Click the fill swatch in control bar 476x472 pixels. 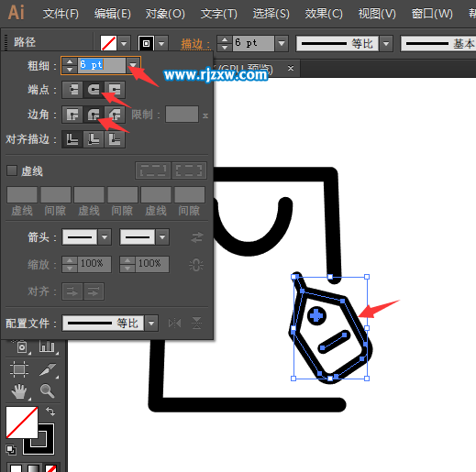108,43
